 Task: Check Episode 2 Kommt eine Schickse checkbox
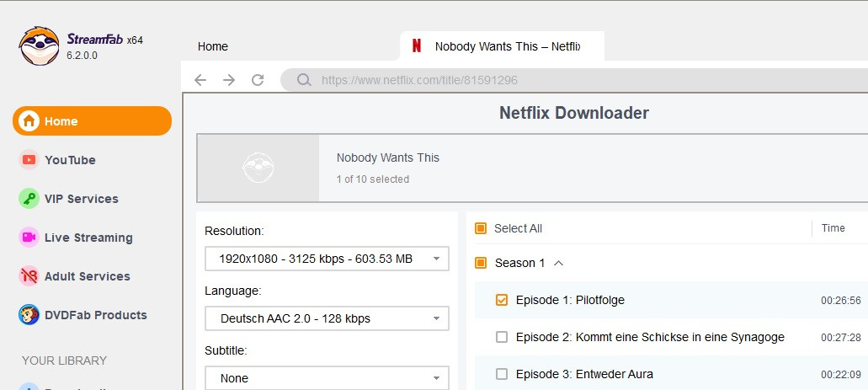coord(502,337)
